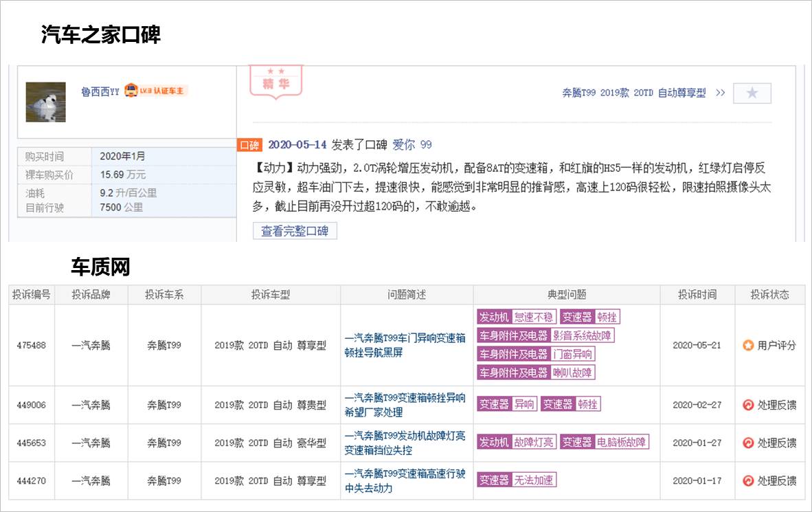Click the 精华 stamp badge
Viewport: 812px width, 512px height.
coord(275,81)
